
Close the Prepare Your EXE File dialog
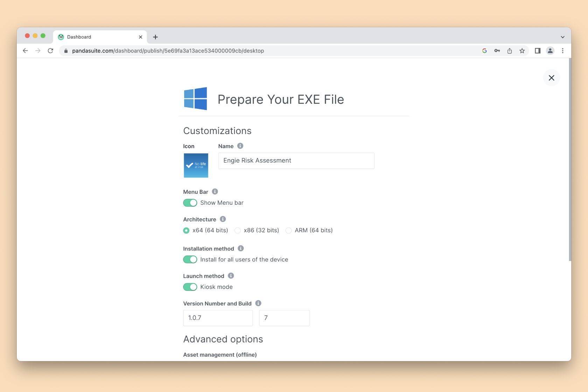(552, 78)
